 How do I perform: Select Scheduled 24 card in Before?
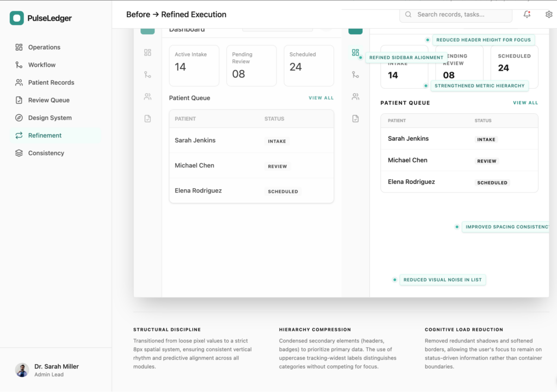click(309, 66)
